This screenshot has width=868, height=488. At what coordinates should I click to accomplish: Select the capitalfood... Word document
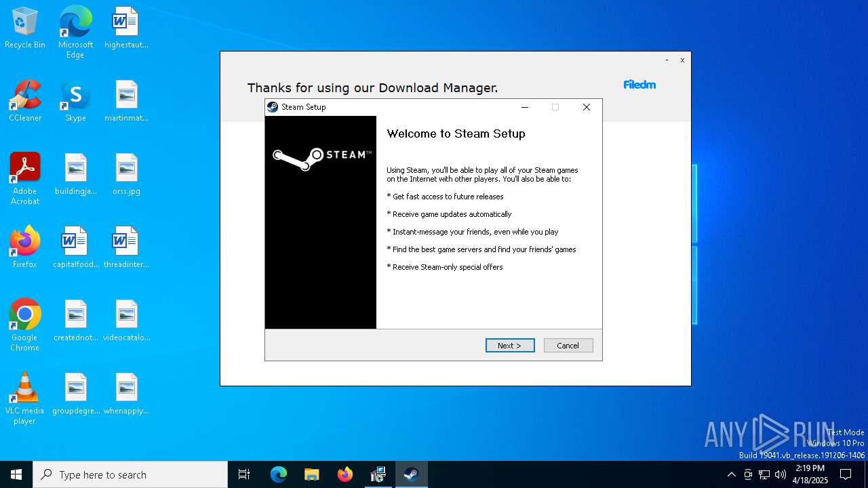tap(75, 248)
